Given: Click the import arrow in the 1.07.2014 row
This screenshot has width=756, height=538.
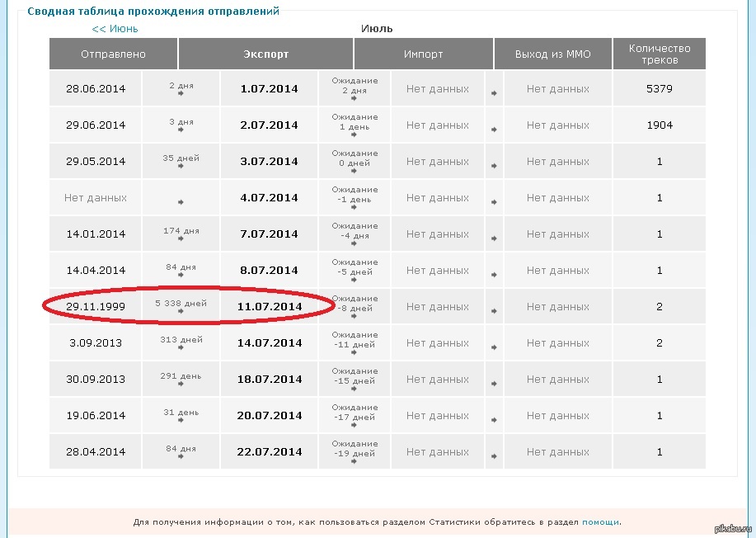Looking at the screenshot, I should point(494,93).
